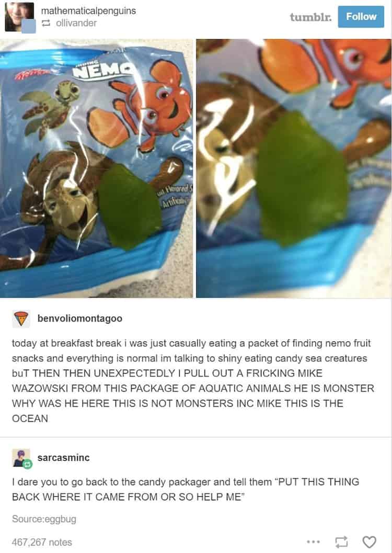Open the eggbug source link
The image size is (392, 553).
(x=44, y=519)
